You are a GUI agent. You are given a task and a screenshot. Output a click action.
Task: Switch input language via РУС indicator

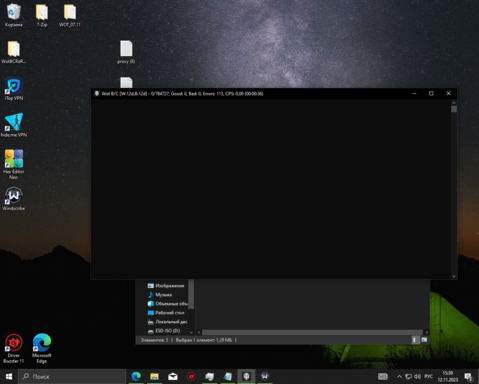click(428, 377)
